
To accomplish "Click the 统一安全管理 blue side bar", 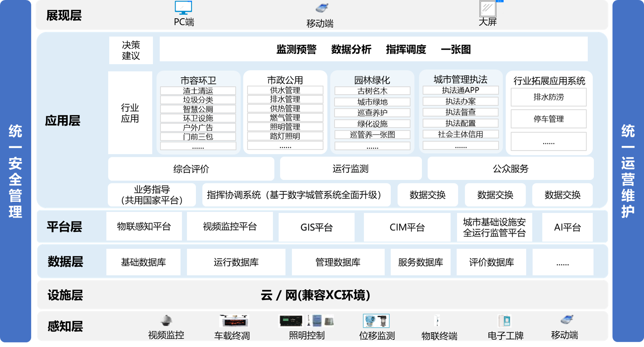I will 15,171.
